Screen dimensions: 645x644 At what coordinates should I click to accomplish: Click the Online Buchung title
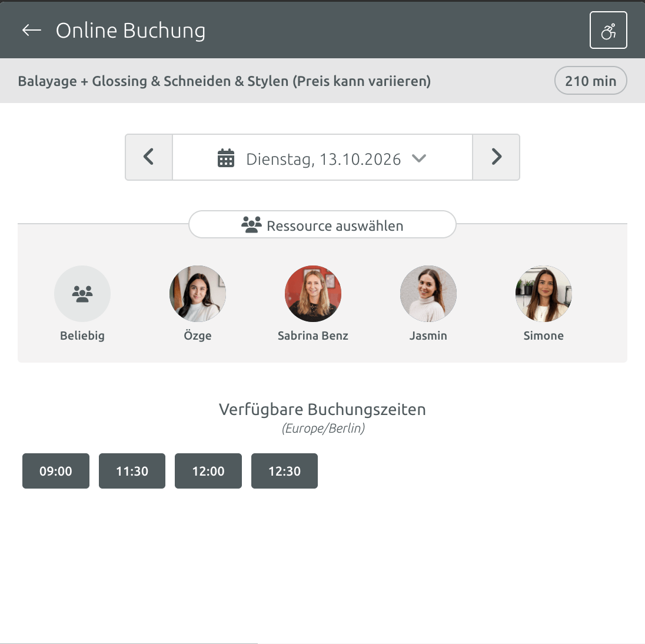tap(131, 31)
